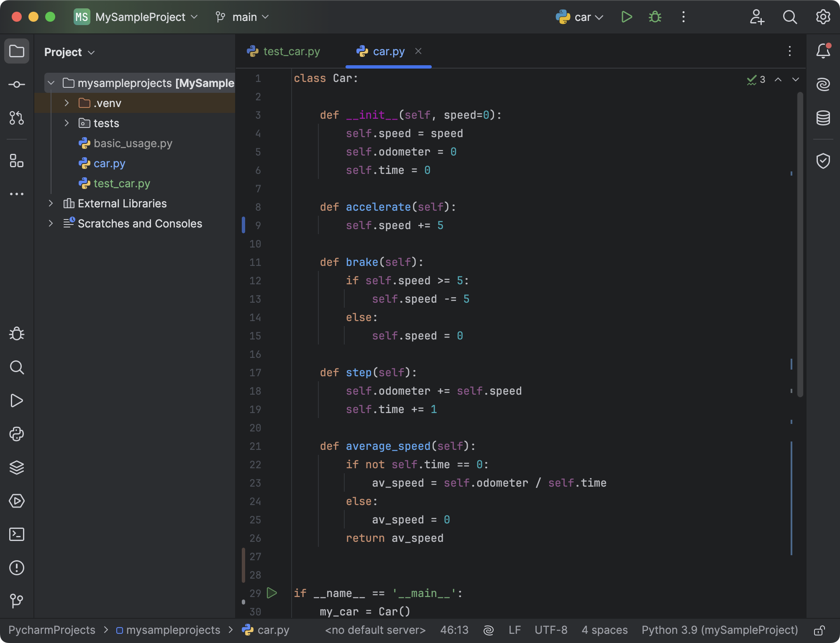Viewport: 840px width, 643px height.
Task: Open the Database tool window
Action: (823, 118)
